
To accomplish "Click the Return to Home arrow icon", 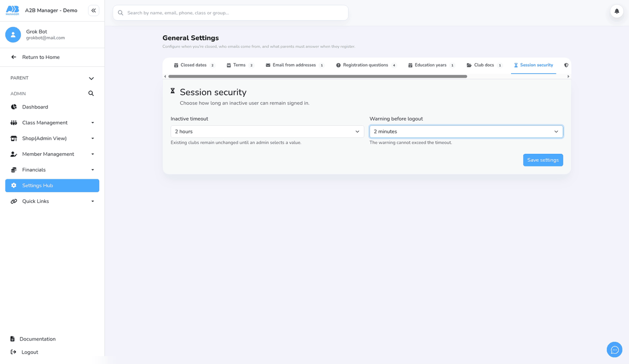I will (14, 57).
